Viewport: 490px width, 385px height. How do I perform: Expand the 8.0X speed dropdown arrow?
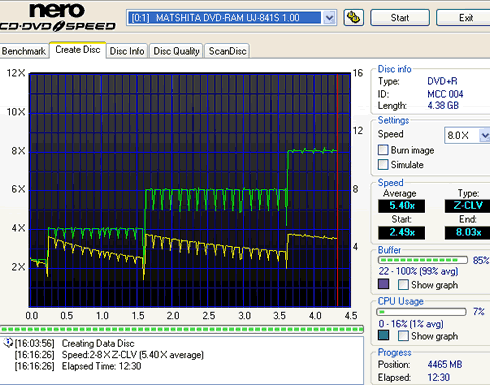click(485, 135)
